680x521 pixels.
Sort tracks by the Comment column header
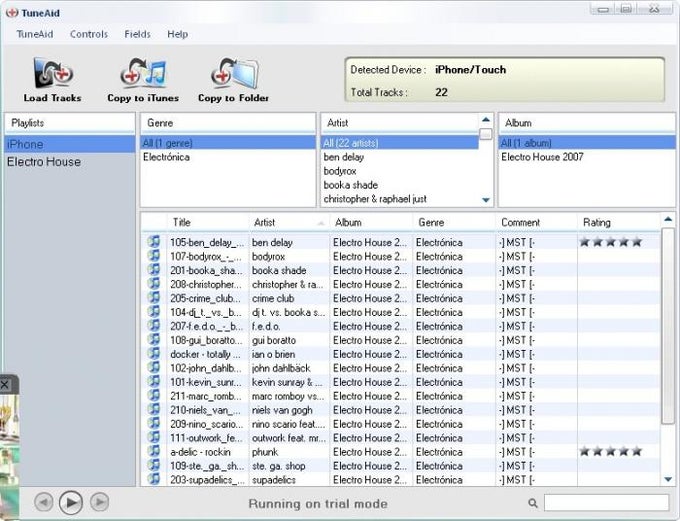536,223
